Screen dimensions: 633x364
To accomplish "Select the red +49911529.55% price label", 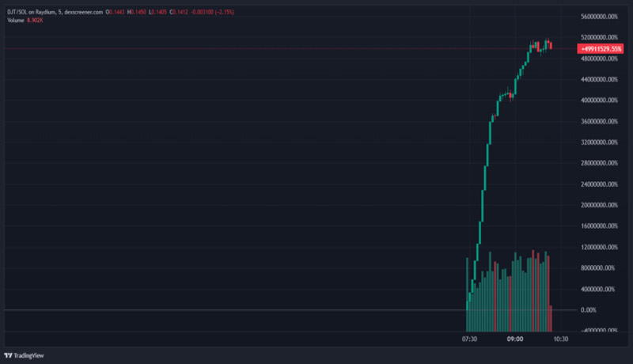I will (600, 48).
